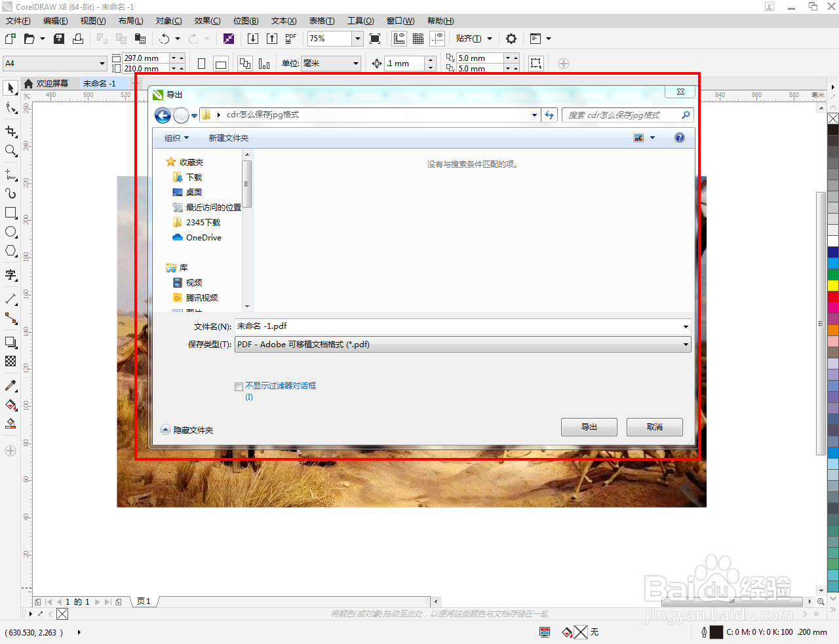Expand the 文件名 filename dropdown arrow
The width and height of the screenshot is (839, 644).
pos(686,326)
